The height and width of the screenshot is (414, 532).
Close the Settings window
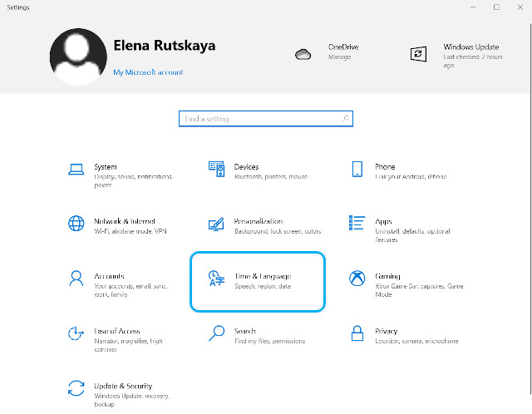click(520, 7)
